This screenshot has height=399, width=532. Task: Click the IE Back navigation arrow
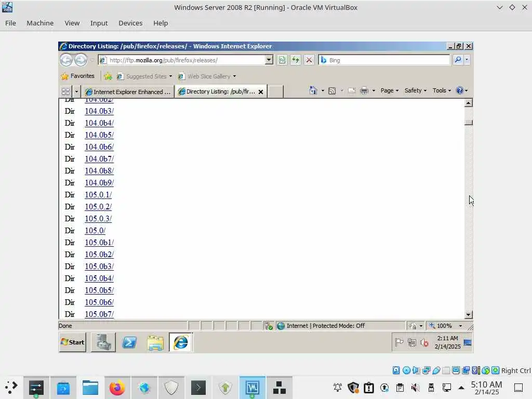pos(66,60)
